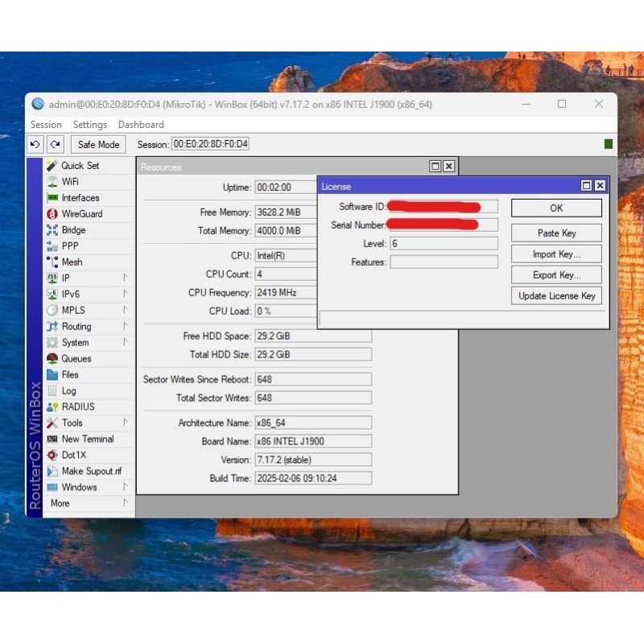Click the license Level field
The width and height of the screenshot is (644, 644).
[x=444, y=243]
